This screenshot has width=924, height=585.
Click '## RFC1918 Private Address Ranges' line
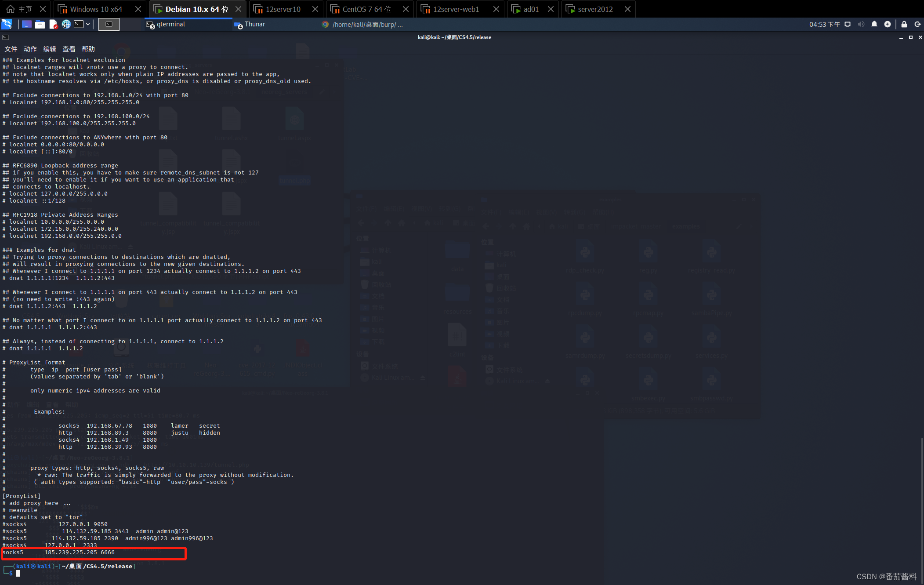point(60,214)
